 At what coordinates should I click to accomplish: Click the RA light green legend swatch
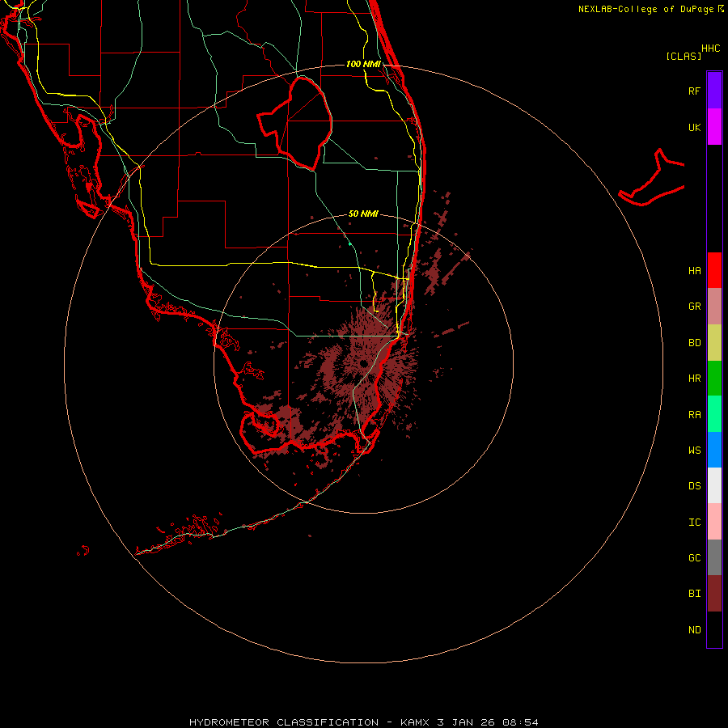tap(714, 414)
